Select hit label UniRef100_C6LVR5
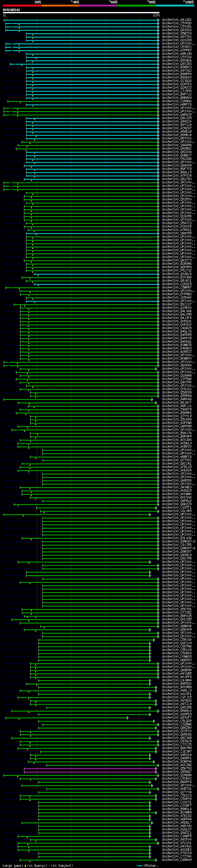Viewport: 197px width, 868px height. [x=177, y=511]
